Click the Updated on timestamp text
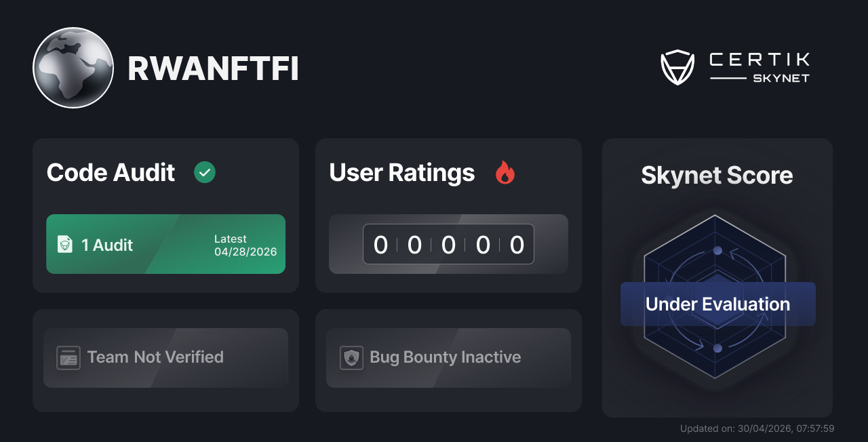The width and height of the screenshot is (868, 442). (x=757, y=428)
